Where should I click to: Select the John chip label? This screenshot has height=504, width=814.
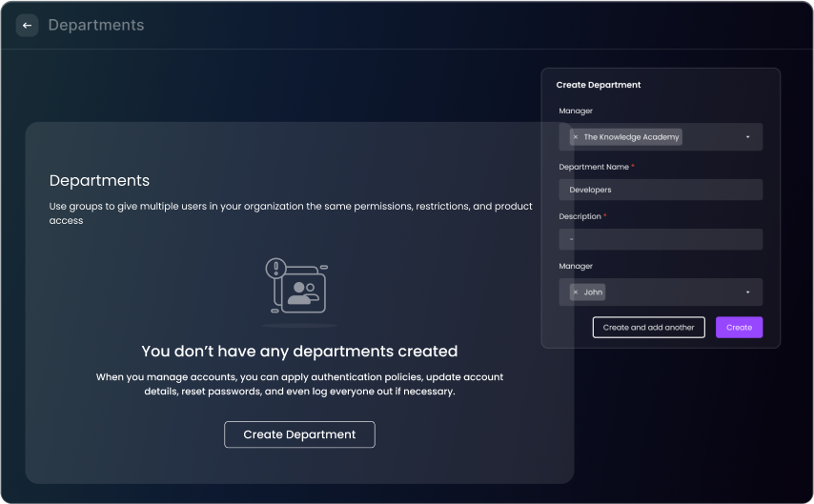click(593, 292)
